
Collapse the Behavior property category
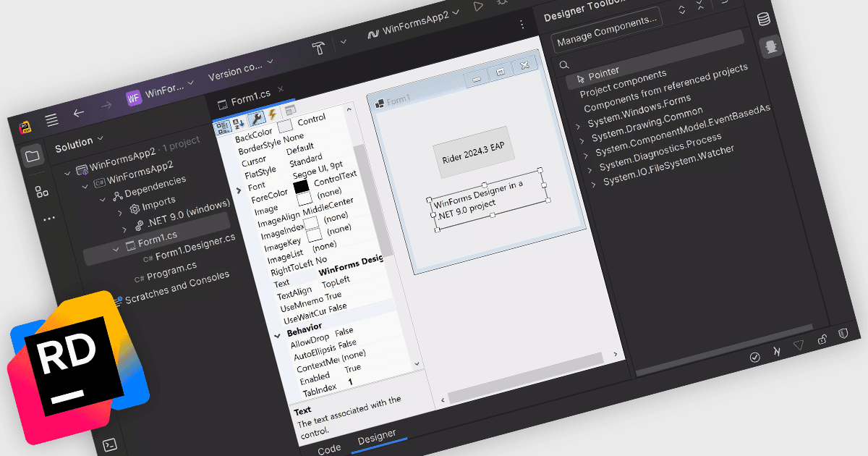(276, 335)
